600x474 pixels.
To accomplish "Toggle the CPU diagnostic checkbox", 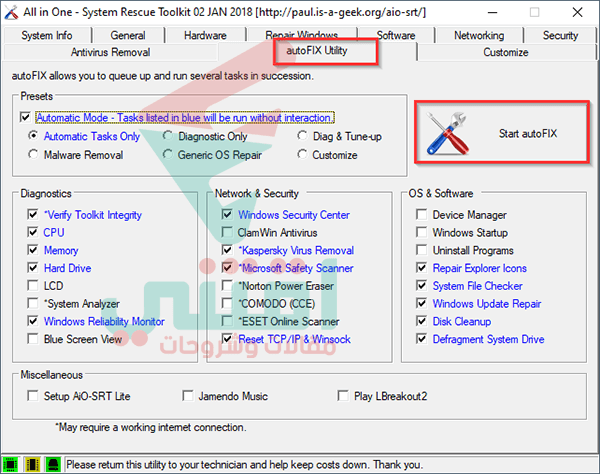I will tap(33, 232).
